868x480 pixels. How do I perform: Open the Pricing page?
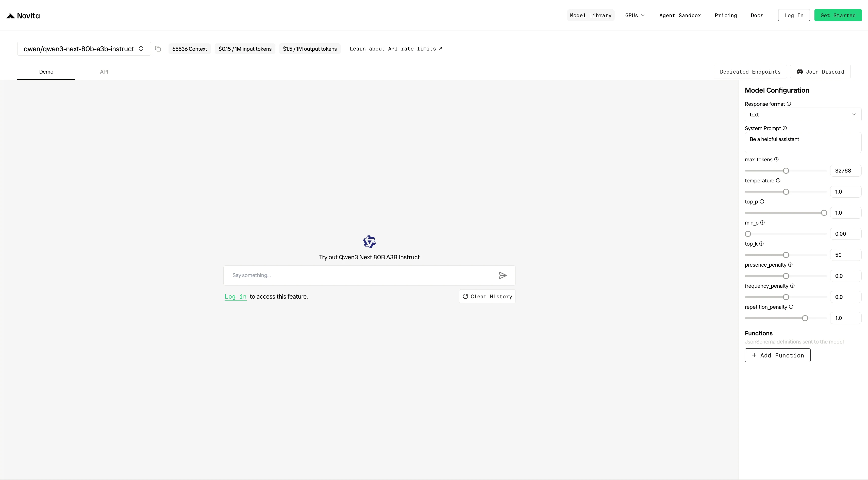pos(726,15)
